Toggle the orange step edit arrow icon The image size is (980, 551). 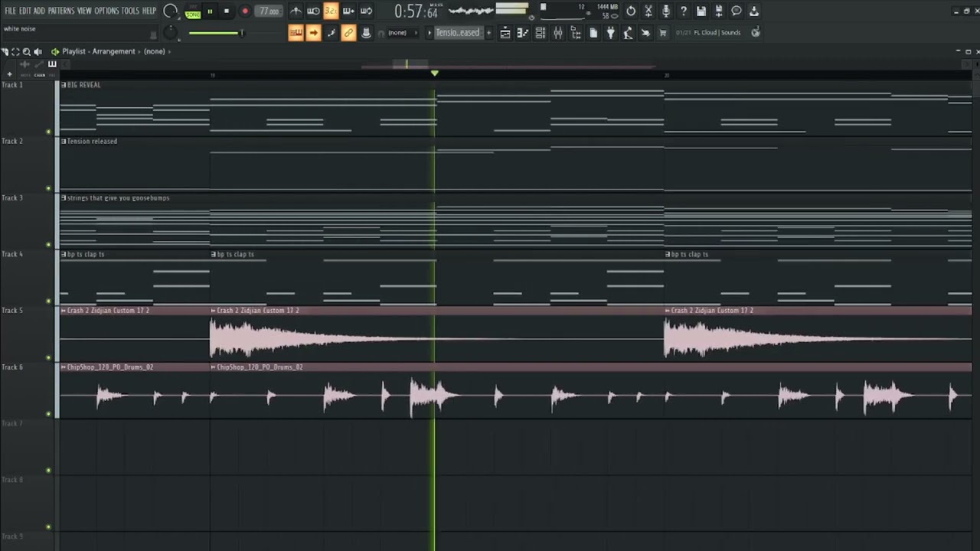[x=313, y=33]
